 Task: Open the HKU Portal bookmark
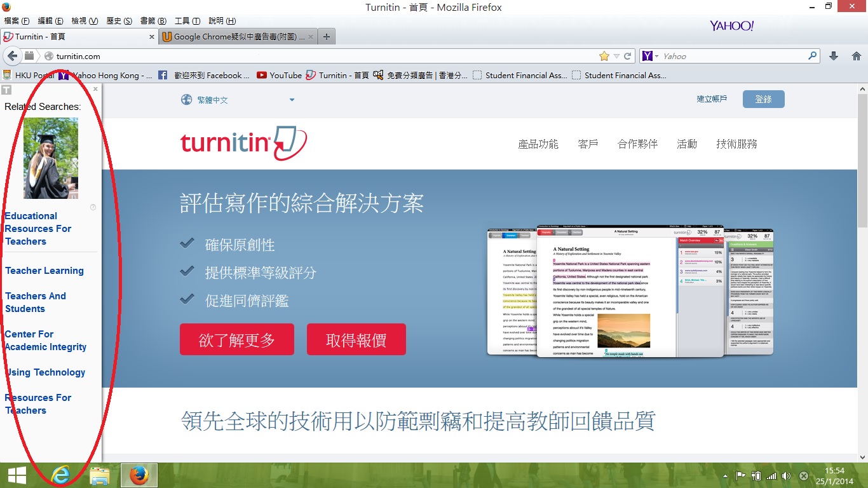tap(29, 75)
